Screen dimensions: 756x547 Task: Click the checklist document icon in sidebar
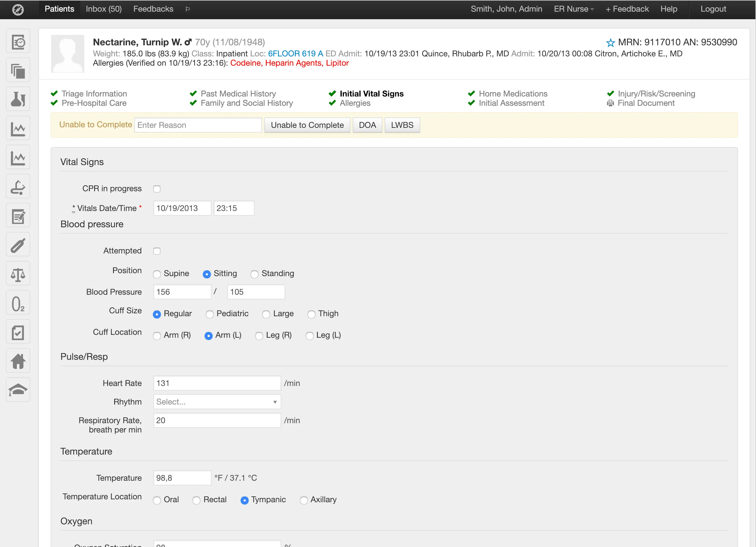click(x=18, y=332)
